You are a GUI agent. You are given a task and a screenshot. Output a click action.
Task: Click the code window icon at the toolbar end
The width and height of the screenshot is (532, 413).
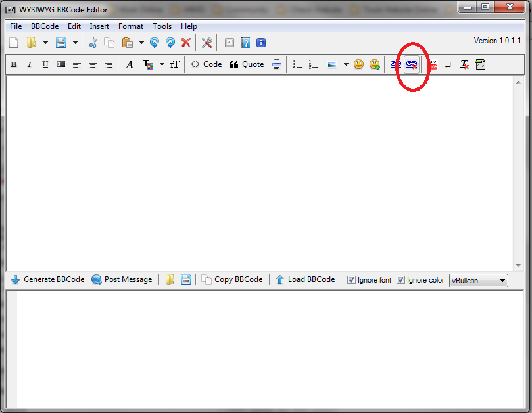click(480, 64)
